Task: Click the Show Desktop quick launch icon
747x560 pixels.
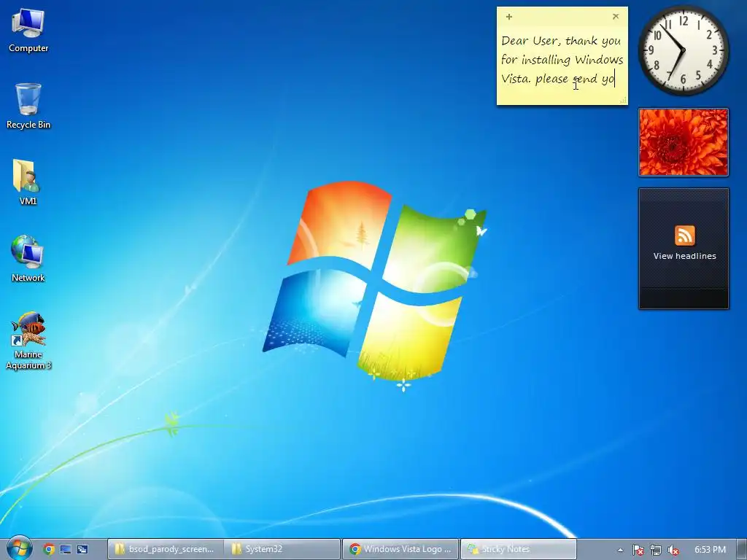Action: click(x=65, y=549)
